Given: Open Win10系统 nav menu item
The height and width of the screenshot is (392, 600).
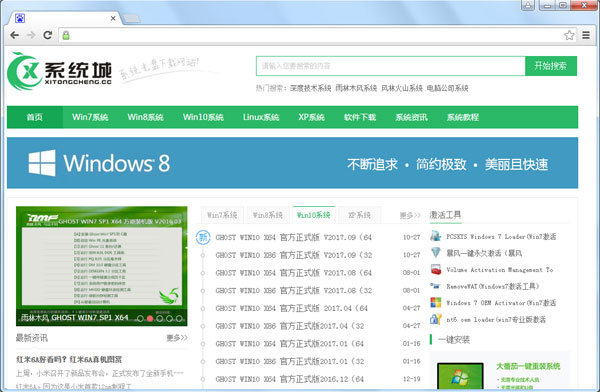Looking at the screenshot, I should click(203, 117).
